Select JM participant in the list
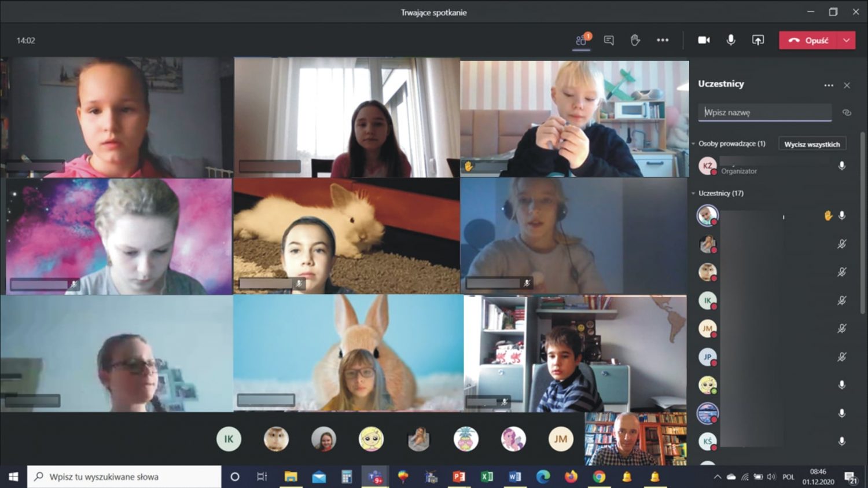The image size is (868, 488). point(707,329)
